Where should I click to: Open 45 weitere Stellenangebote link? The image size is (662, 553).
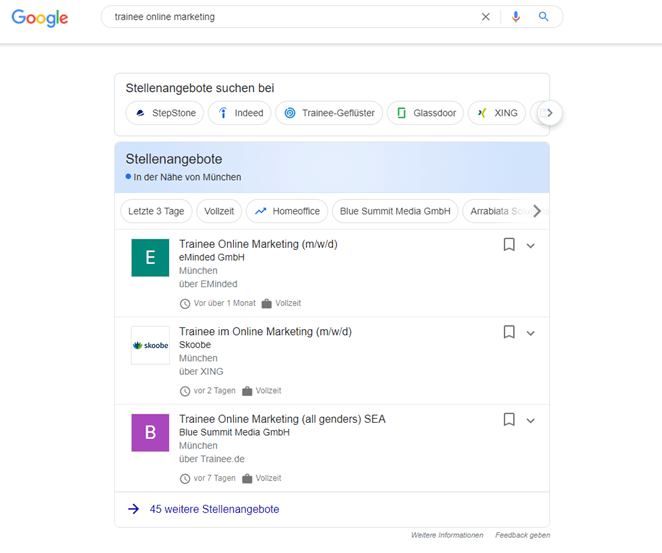point(214,509)
